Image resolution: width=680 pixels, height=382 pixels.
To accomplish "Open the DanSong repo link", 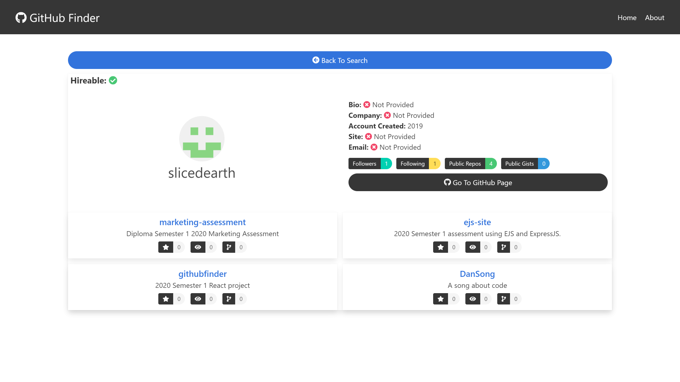I will pyautogui.click(x=477, y=274).
